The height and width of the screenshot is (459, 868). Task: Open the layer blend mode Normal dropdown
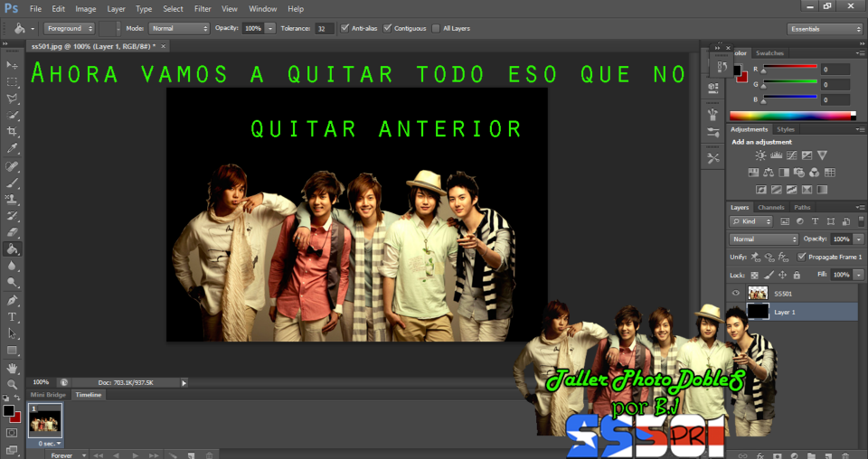[764, 239]
